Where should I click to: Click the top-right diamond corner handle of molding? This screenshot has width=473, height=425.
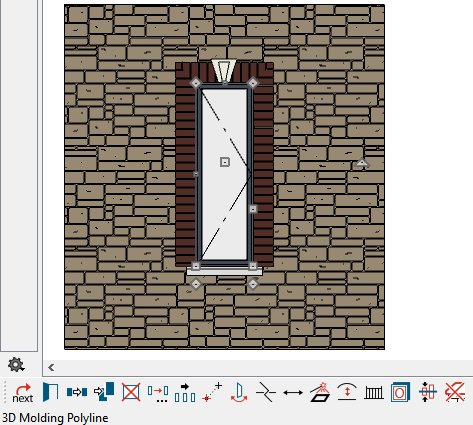click(x=253, y=83)
